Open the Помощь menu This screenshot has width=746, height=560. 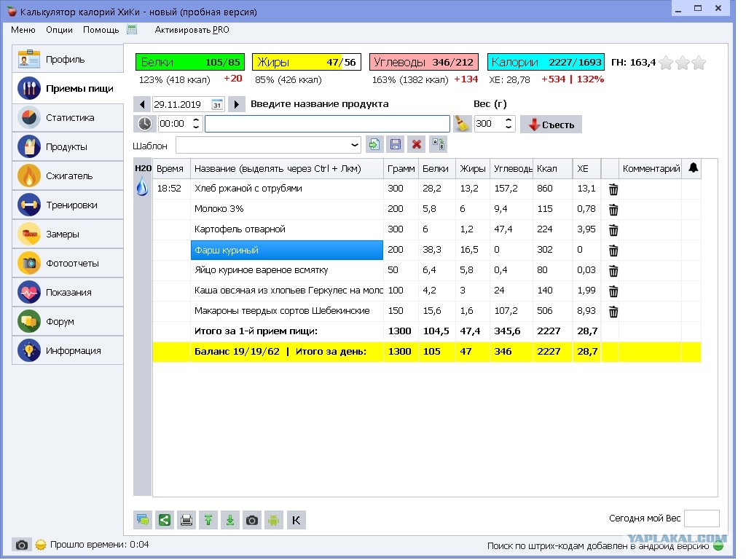(x=101, y=30)
